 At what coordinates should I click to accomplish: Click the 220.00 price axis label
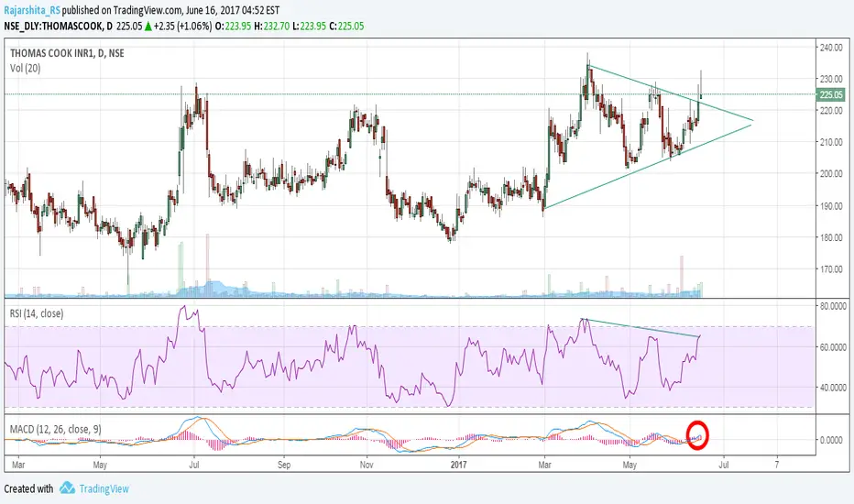click(x=831, y=111)
